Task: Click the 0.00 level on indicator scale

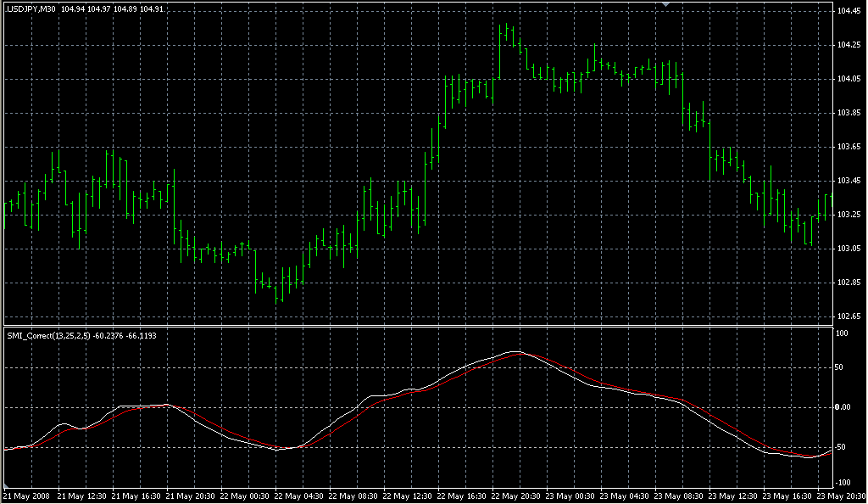Action: 844,407
